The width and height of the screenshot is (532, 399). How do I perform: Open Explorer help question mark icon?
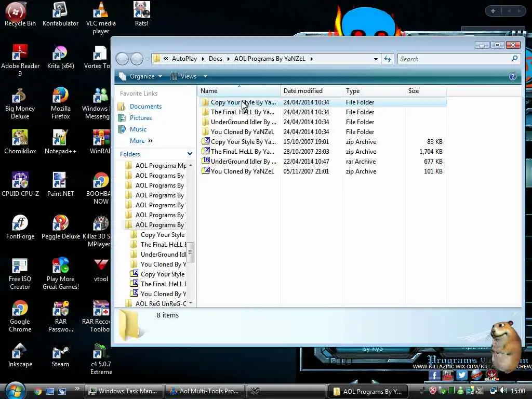[x=513, y=77]
